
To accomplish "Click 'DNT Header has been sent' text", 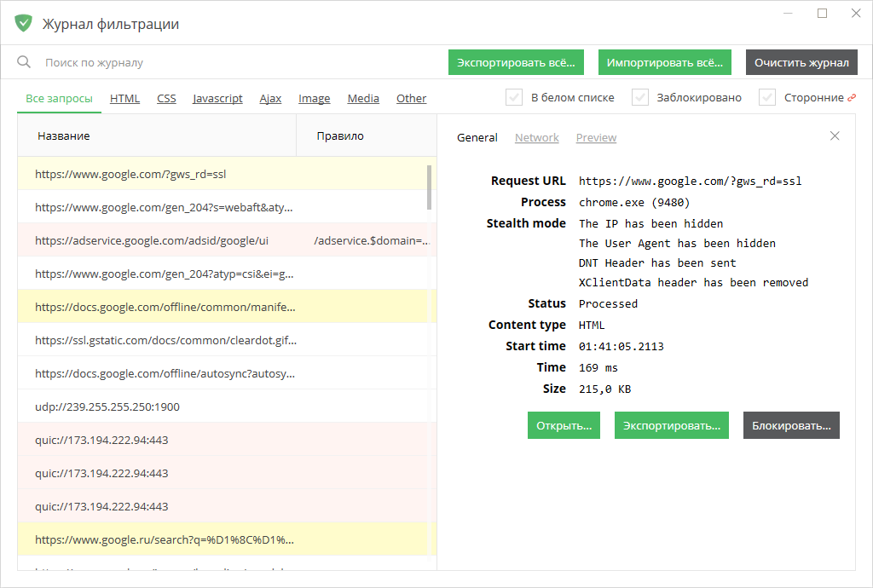I will coord(657,262).
